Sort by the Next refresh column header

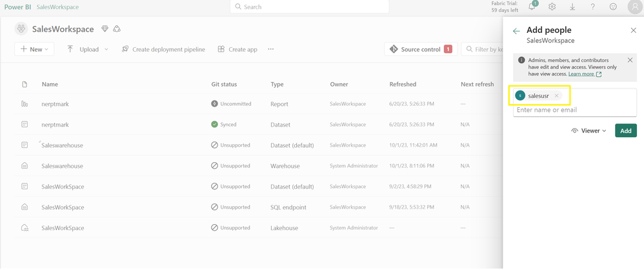[478, 84]
